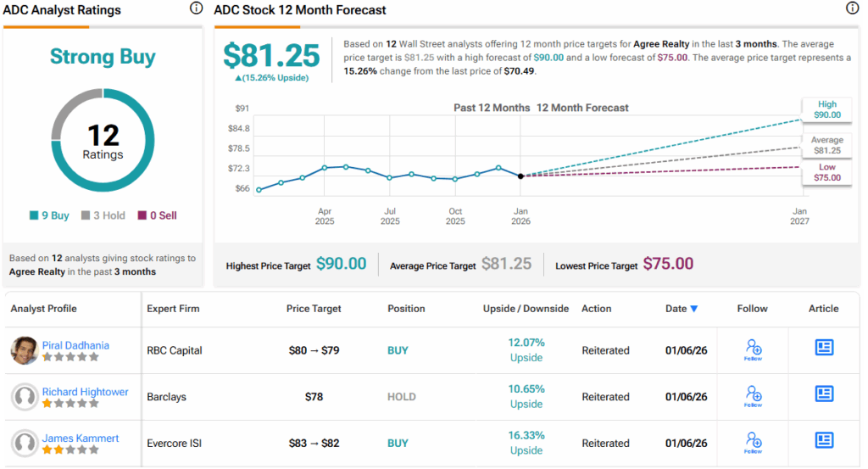Viewport: 868px width, 469px height.
Task: Sort table by Date column arrow
Action: click(694, 309)
